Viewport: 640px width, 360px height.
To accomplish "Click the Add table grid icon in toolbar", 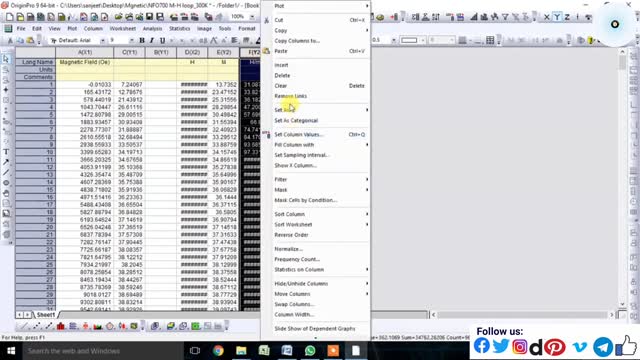I will click(490, 40).
